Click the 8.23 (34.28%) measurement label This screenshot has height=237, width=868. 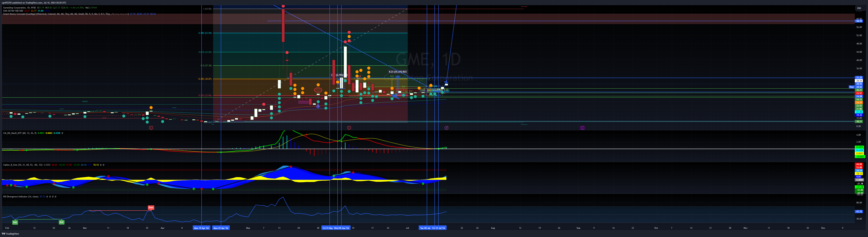click(x=398, y=72)
